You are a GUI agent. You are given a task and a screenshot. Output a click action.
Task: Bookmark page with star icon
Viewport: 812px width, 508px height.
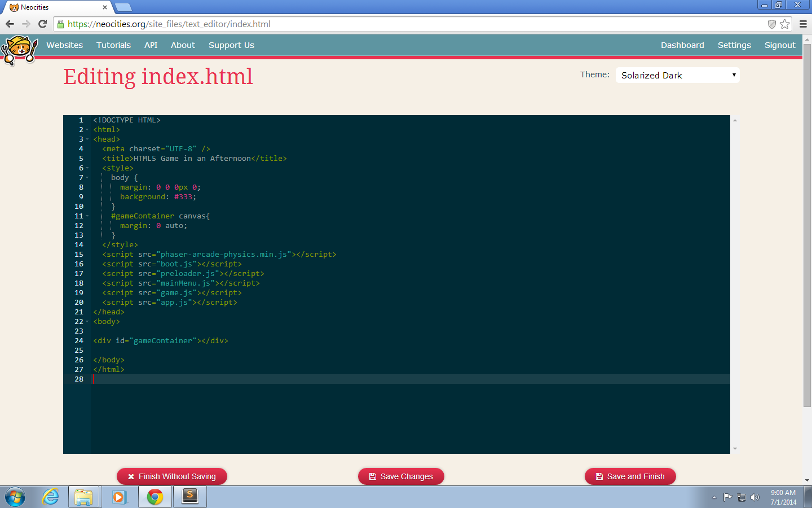click(x=784, y=24)
